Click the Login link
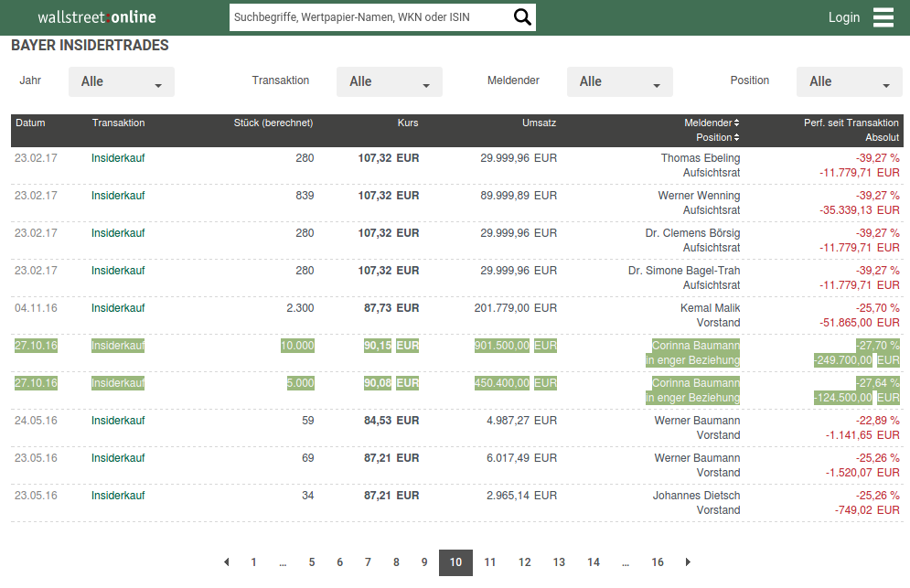This screenshot has width=910, height=588. 844,17
